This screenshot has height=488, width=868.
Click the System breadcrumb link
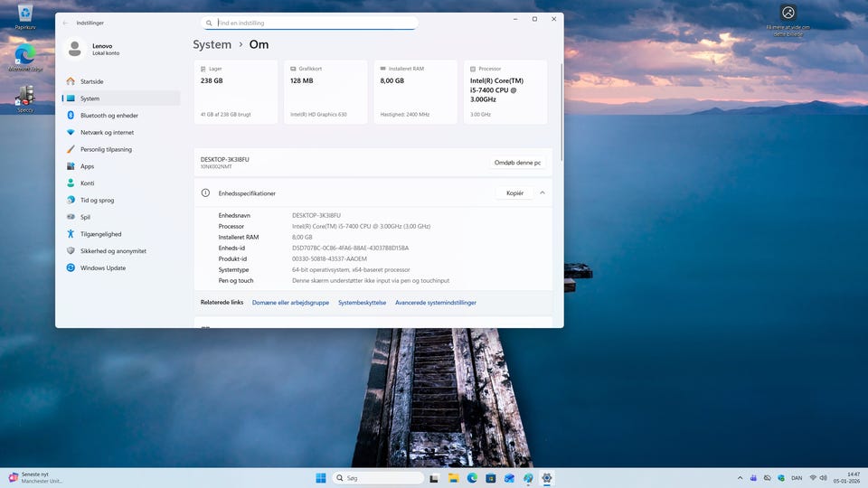pos(212,44)
